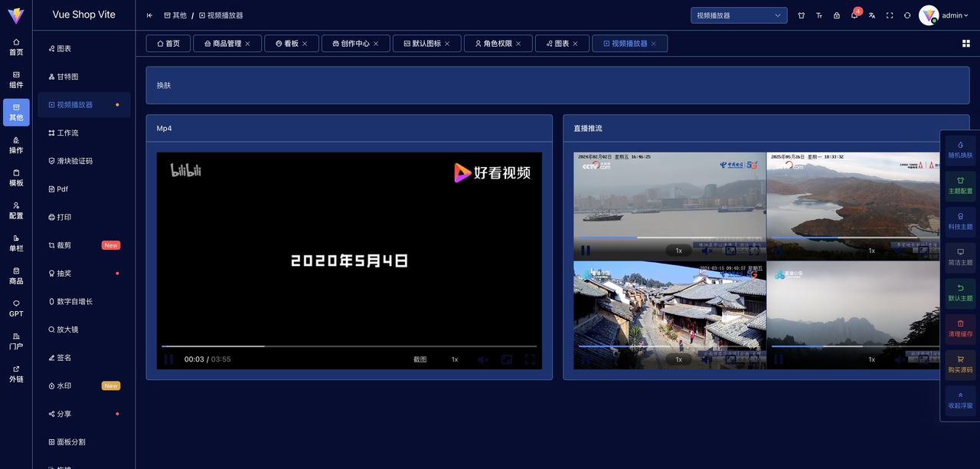
Task: Mute the Mp4 player audio
Action: pos(482,359)
